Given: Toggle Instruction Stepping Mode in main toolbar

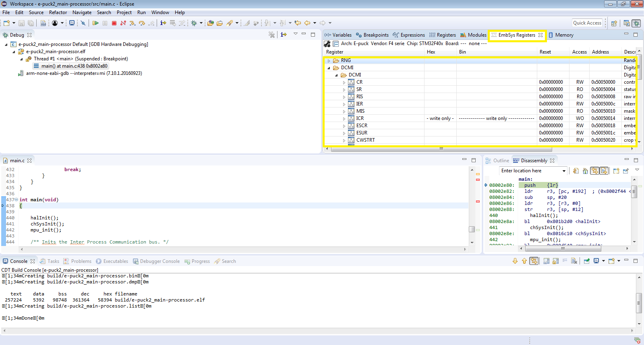Looking at the screenshot, I should pos(163,23).
